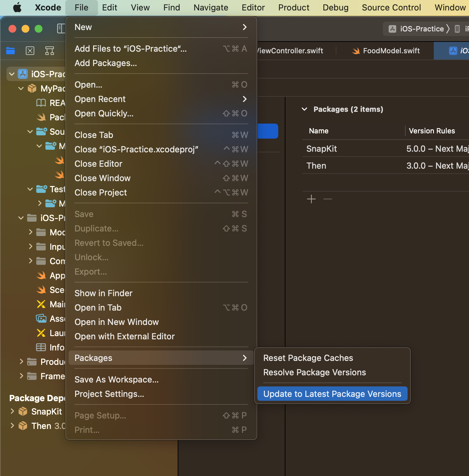Select the SceneDelegate swift file icon
This screenshot has width=469, height=476.
pos(41,290)
